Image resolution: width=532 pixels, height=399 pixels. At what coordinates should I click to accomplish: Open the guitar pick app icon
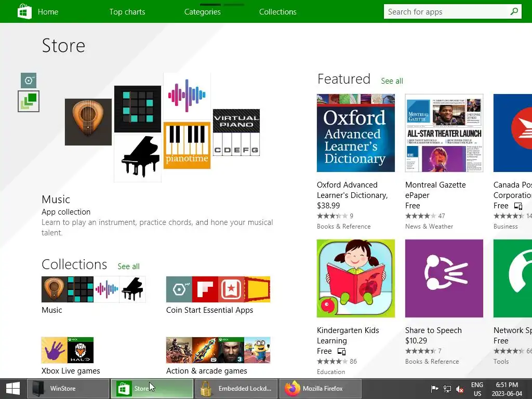pyautogui.click(x=88, y=122)
